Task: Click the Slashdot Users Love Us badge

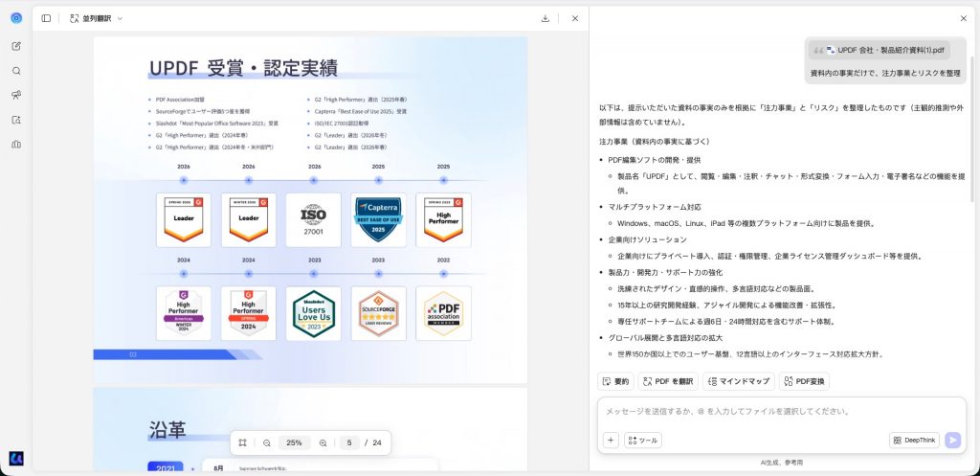Action: coord(314,313)
